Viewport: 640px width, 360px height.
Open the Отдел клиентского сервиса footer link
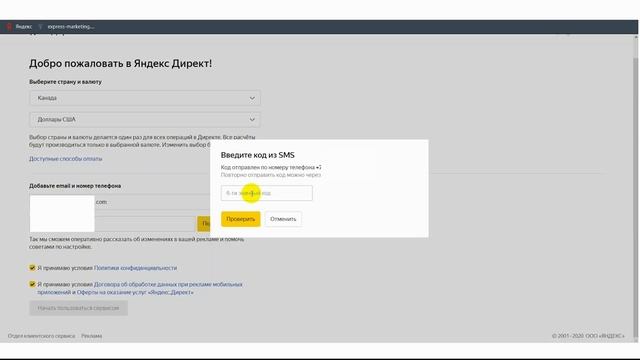[x=41, y=336]
